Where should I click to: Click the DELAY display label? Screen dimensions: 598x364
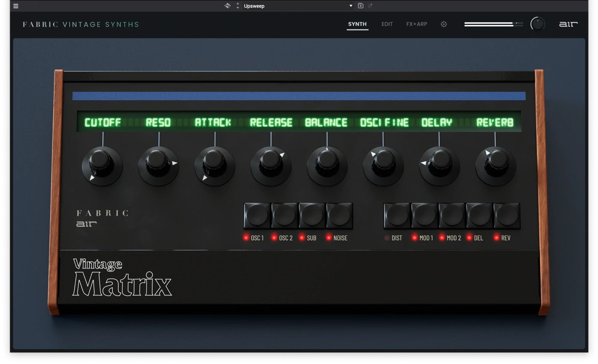click(x=437, y=123)
